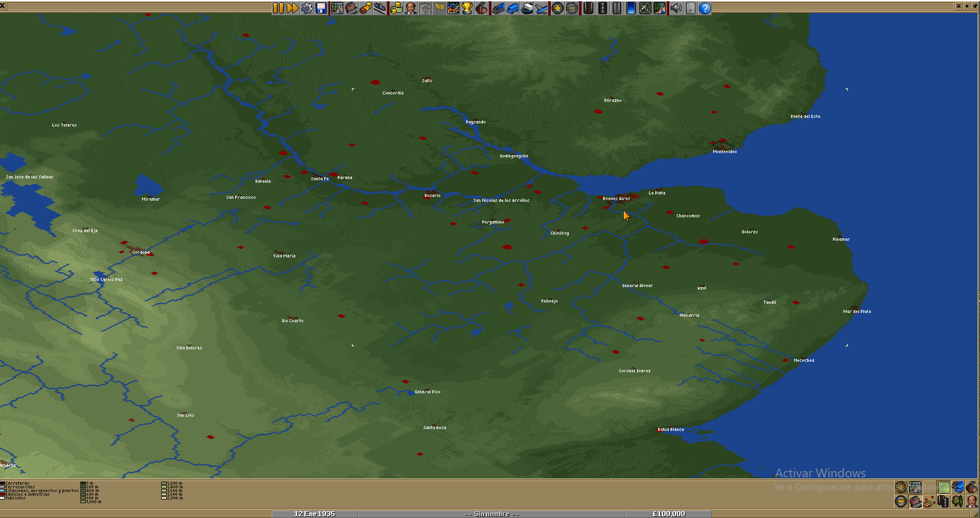
Task: Open the help question mark menu
Action: pos(705,8)
